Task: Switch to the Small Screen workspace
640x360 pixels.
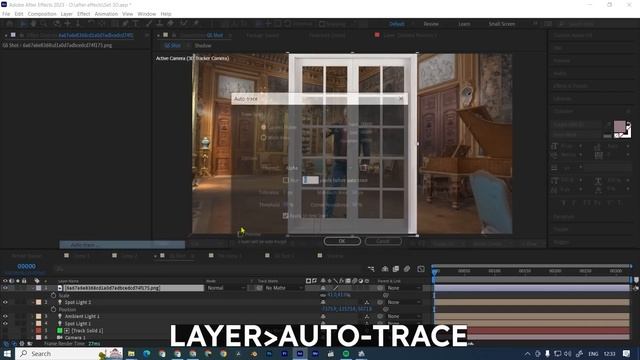Action: (x=502, y=24)
